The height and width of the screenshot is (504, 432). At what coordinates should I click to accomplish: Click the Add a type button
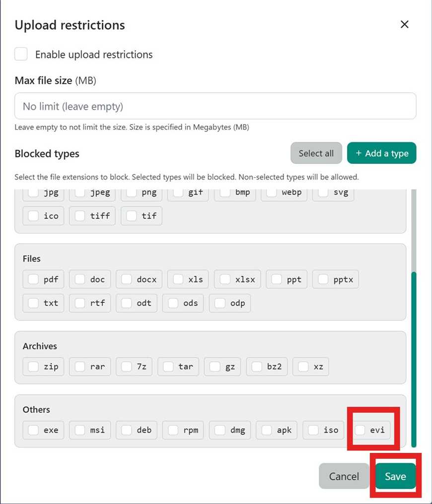381,153
